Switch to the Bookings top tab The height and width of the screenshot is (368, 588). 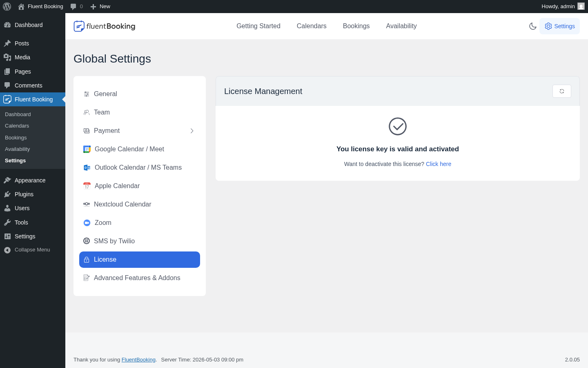point(356,26)
